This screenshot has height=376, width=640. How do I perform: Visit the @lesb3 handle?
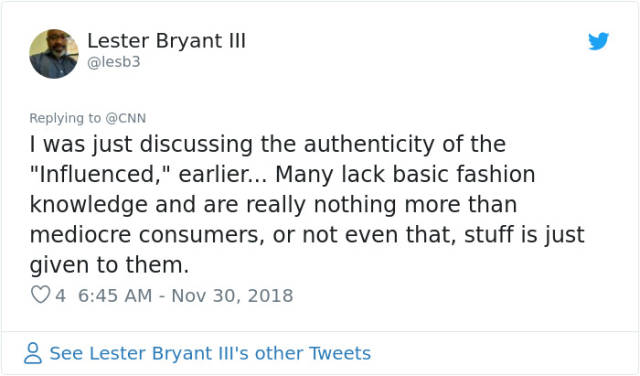tap(114, 62)
